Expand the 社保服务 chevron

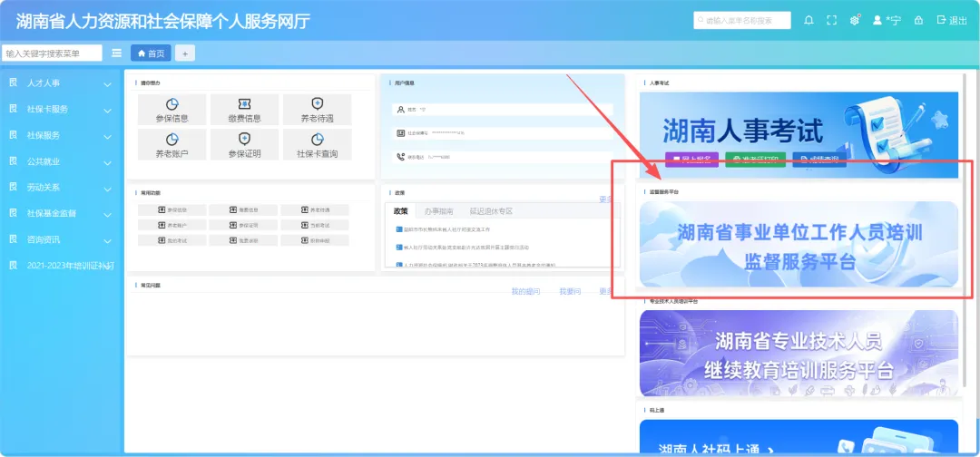point(107,137)
